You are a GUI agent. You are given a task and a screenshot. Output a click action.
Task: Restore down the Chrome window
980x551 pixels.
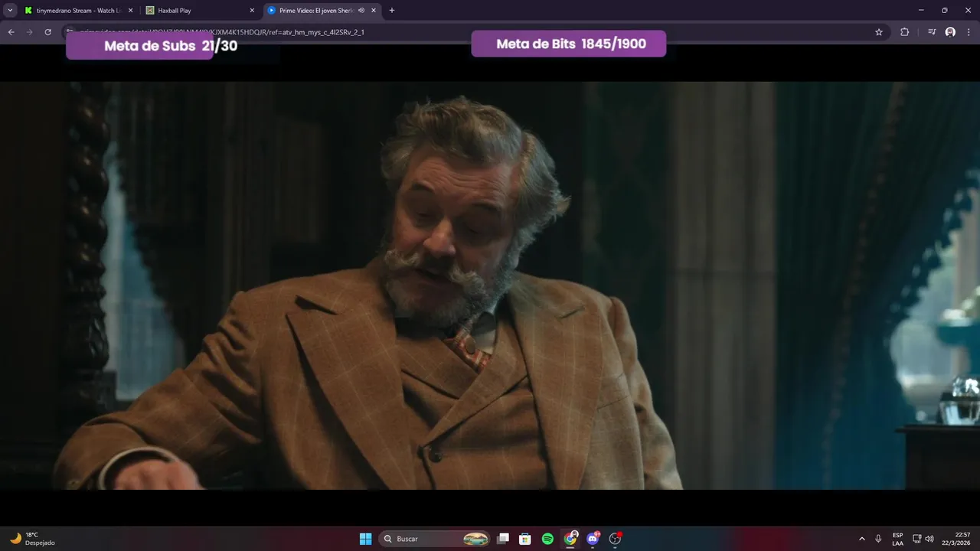944,11
